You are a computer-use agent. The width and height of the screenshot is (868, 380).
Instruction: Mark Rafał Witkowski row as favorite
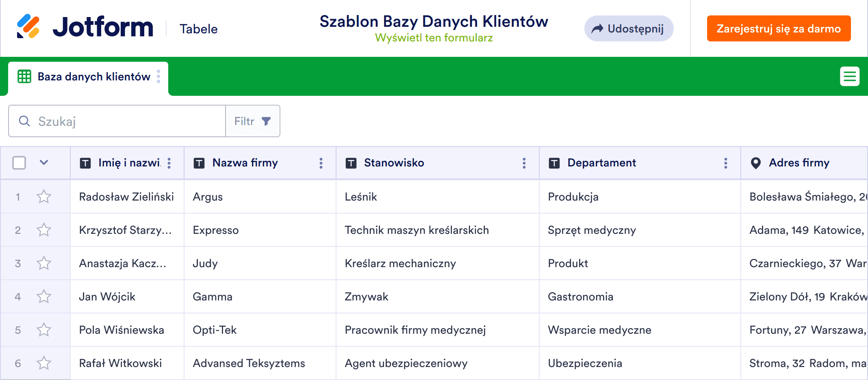coord(44,363)
